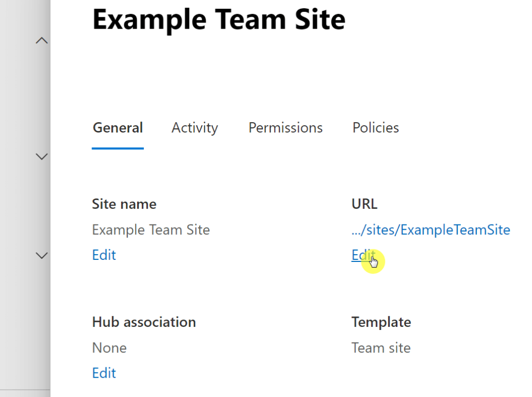This screenshot has width=532, height=397.
Task: Click the 'Template' field label
Action: click(x=381, y=322)
